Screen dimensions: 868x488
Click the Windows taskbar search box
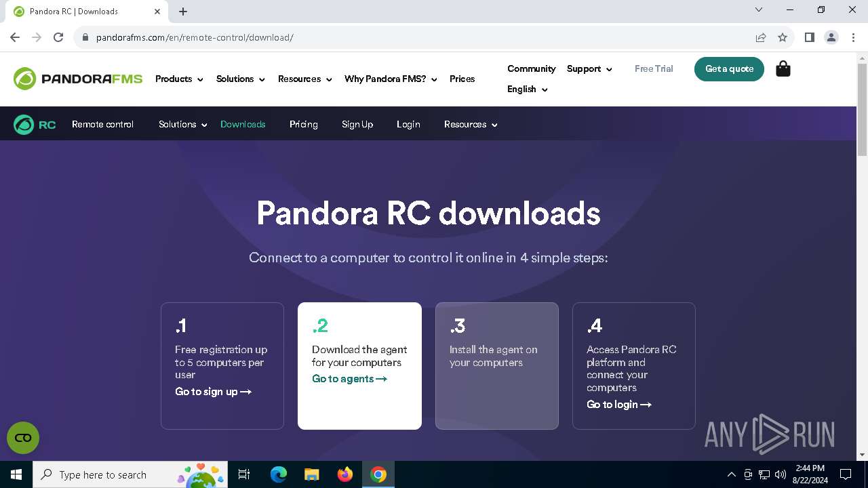(x=130, y=474)
